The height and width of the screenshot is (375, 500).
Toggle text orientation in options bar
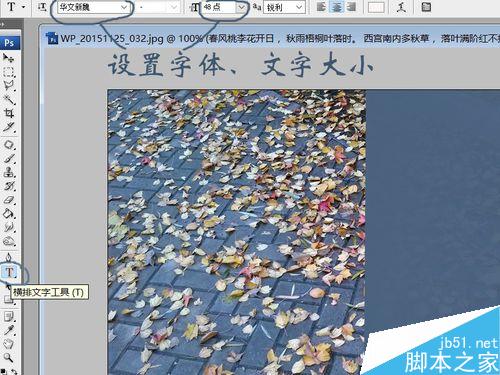[42, 7]
